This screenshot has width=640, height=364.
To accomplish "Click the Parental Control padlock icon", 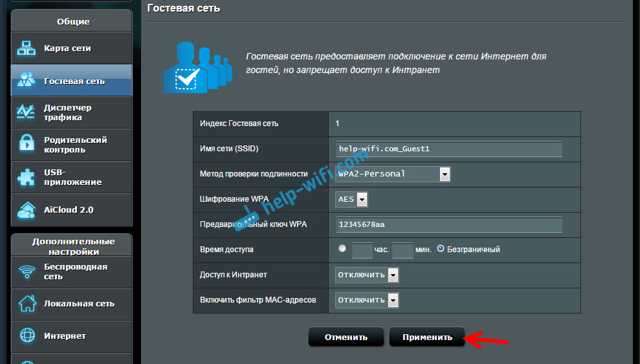I will point(27,145).
